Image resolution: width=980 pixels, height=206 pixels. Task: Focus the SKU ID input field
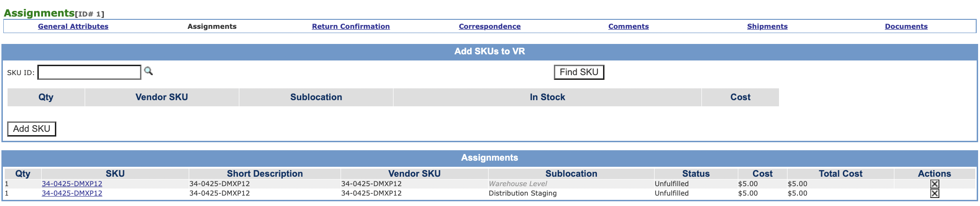tap(89, 72)
